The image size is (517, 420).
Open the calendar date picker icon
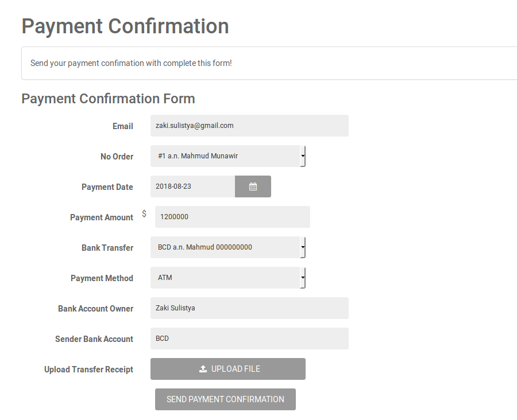253,186
